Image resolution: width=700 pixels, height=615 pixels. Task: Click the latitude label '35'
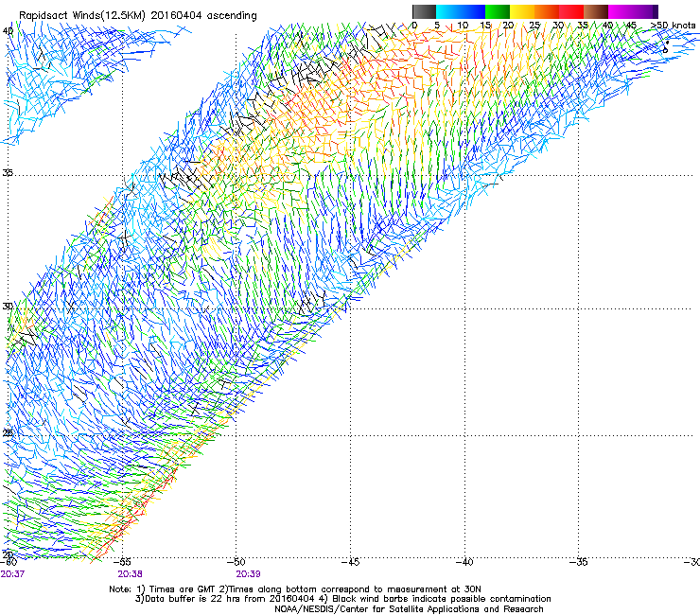pos(8,173)
